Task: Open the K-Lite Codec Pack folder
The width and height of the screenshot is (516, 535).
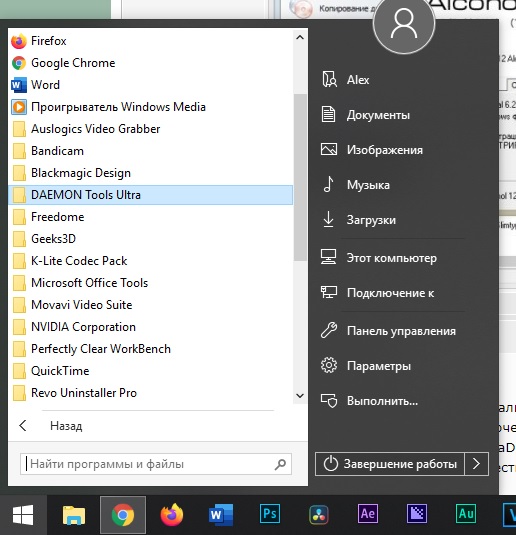Action: click(x=150, y=261)
